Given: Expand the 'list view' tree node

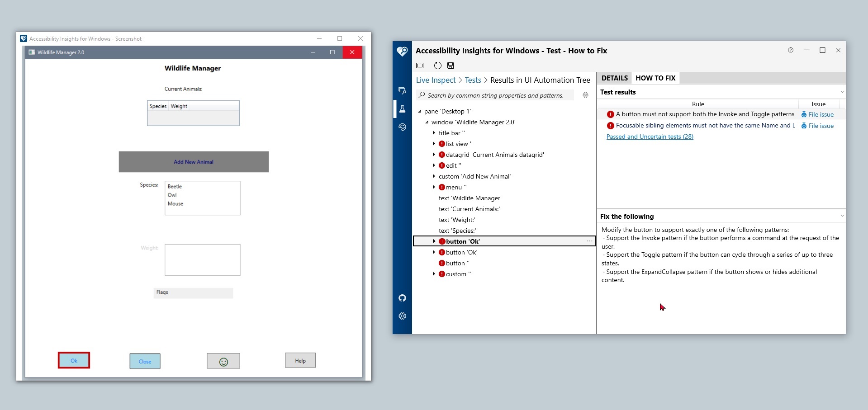Looking at the screenshot, I should point(434,144).
